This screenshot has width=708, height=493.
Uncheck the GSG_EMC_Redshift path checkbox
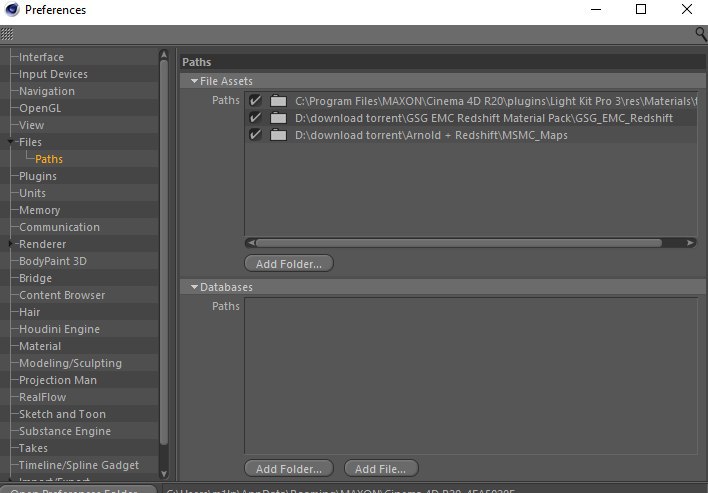click(x=255, y=118)
